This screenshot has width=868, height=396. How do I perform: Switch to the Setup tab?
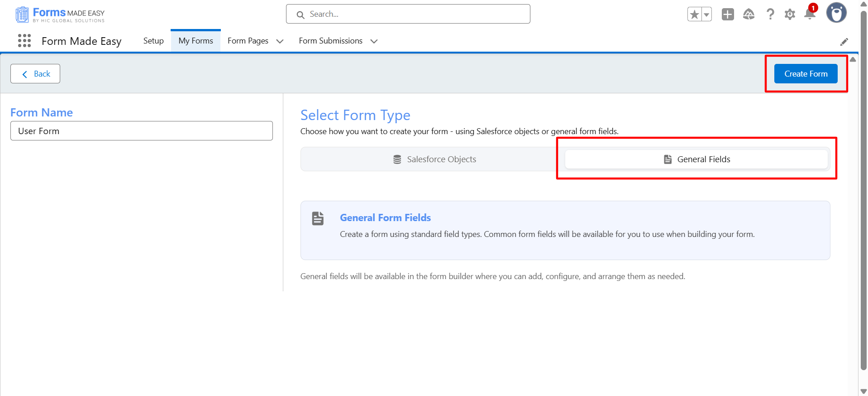tap(153, 41)
